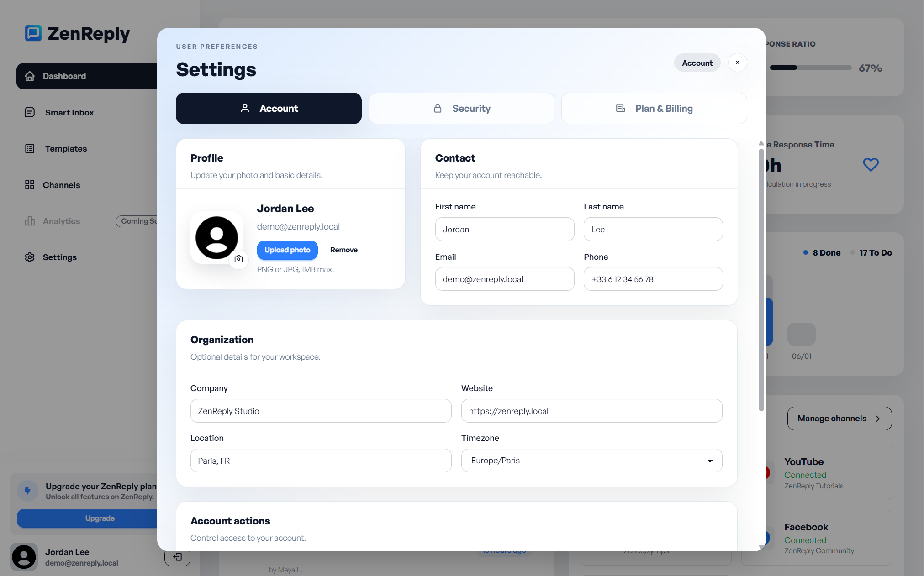Click the heart icon beside Response Time
Image resolution: width=924 pixels, height=576 pixels.
click(871, 164)
